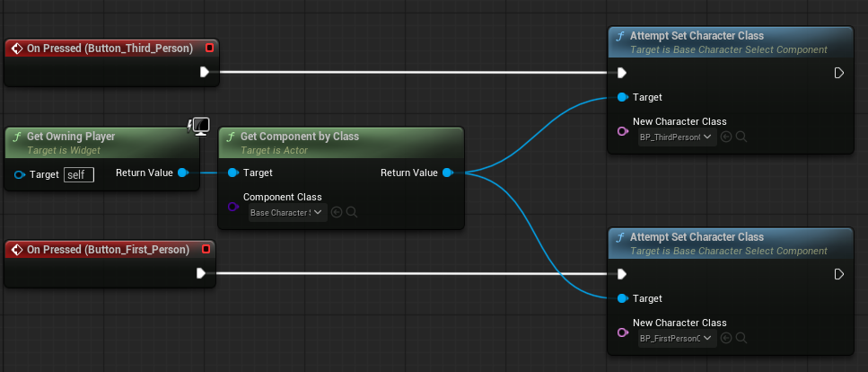Screen dimensions: 868x372
Task: Select the Get Component by Class node title
Action: [x=299, y=137]
